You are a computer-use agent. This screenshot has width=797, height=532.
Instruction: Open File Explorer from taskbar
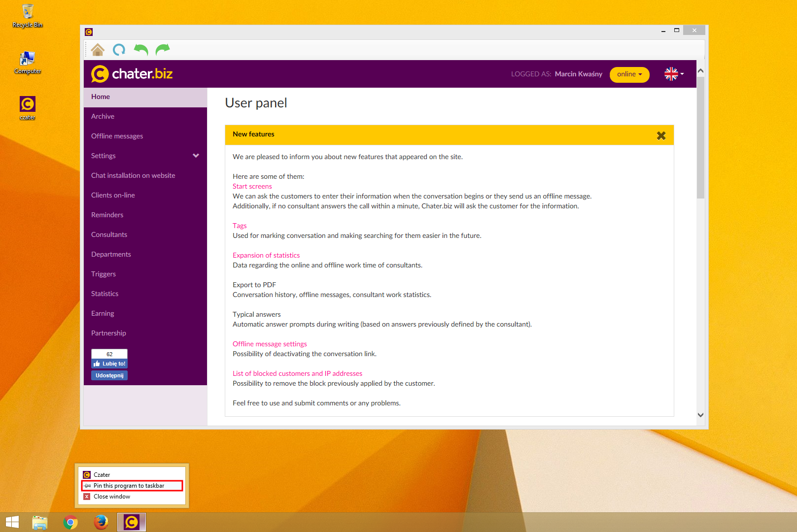click(x=40, y=522)
